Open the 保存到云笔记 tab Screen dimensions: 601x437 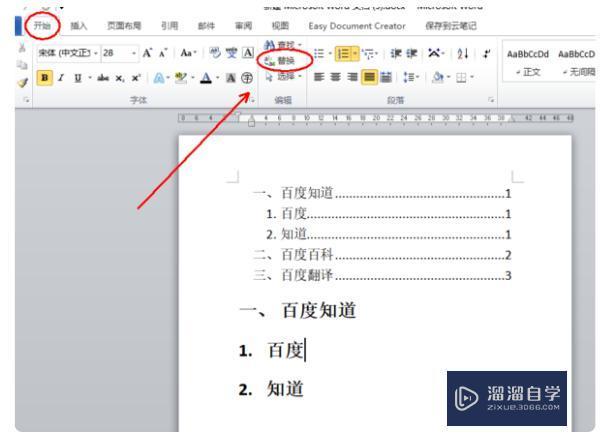(x=451, y=26)
